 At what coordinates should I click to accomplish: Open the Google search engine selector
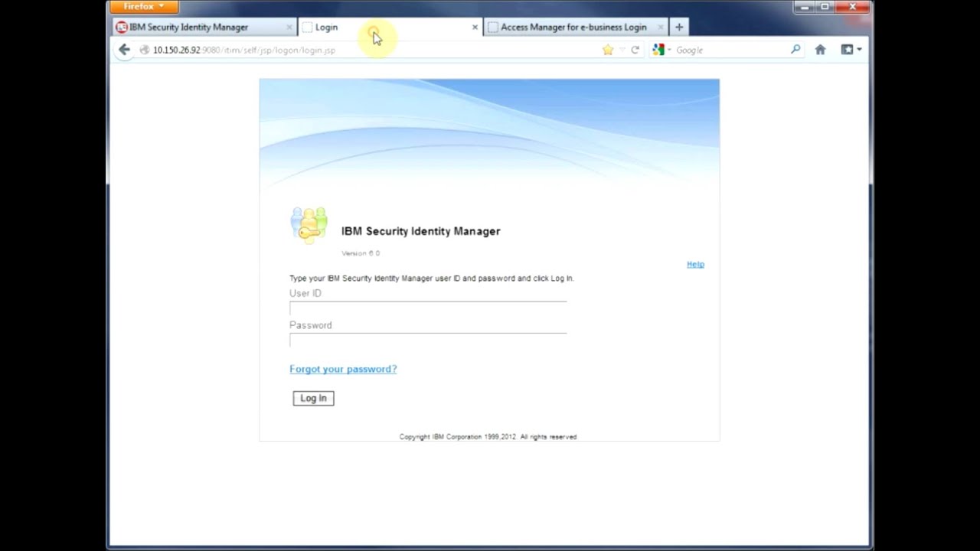pos(661,50)
